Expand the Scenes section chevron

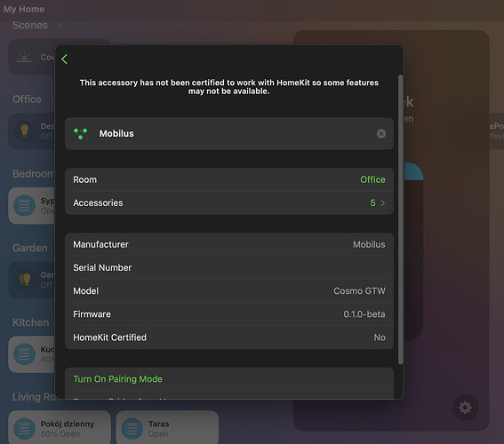[x=59, y=25]
